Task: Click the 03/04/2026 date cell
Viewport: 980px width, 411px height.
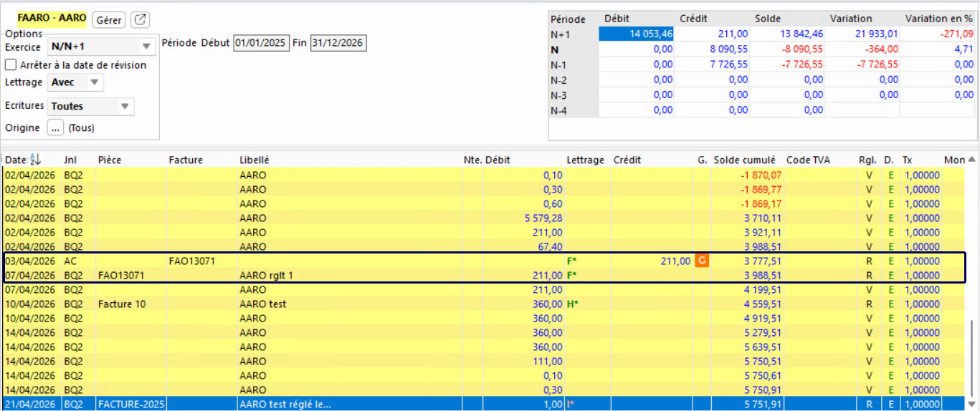Action: tap(29, 261)
